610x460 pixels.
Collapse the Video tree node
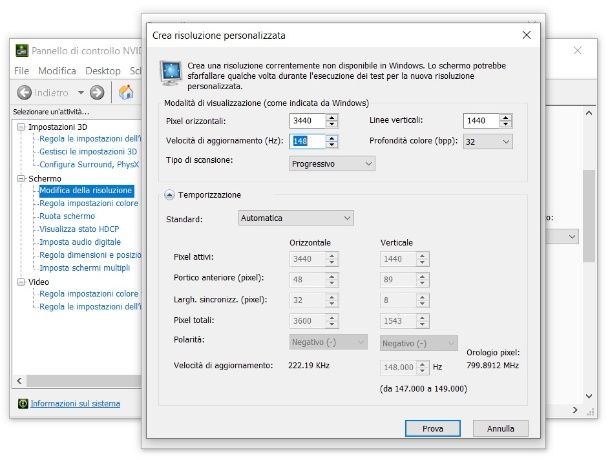(x=21, y=282)
